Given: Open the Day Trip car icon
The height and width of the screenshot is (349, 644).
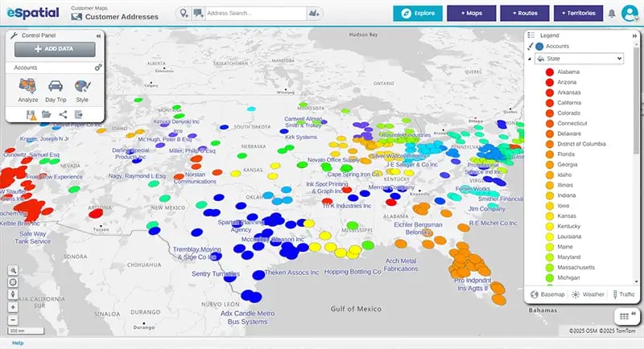Looking at the screenshot, I should pyautogui.click(x=56, y=86).
